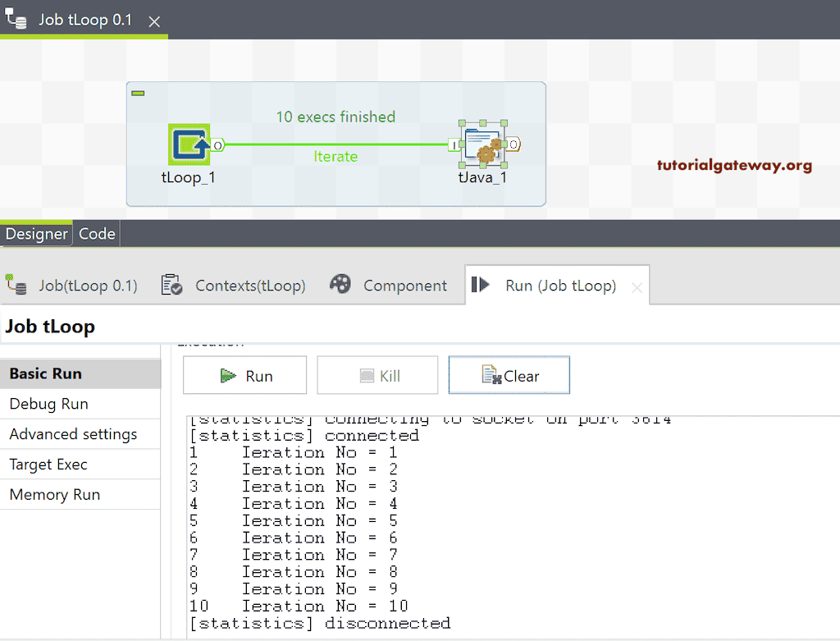Select the tLoop_1 component in the designer
This screenshot has width=840, height=641.
[189, 144]
